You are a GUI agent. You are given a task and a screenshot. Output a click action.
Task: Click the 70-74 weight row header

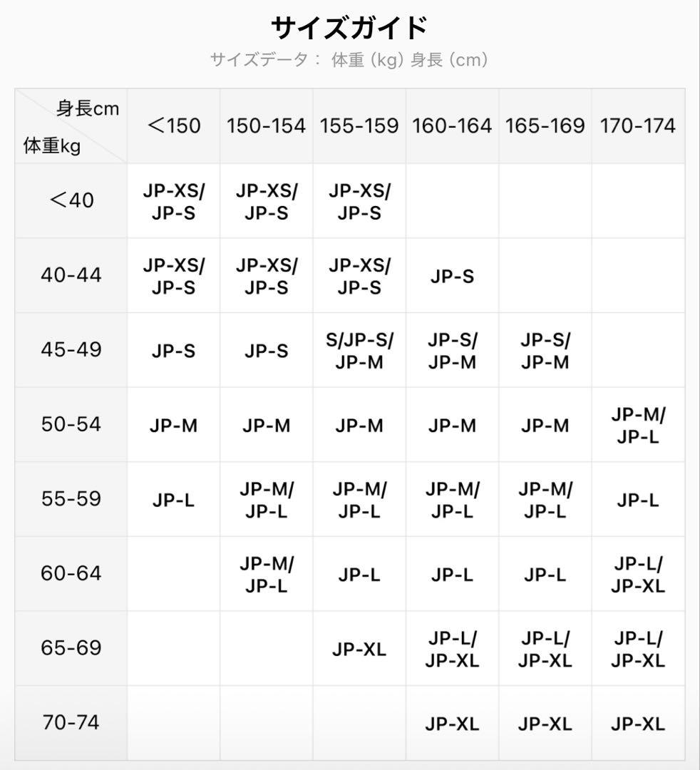point(71,722)
